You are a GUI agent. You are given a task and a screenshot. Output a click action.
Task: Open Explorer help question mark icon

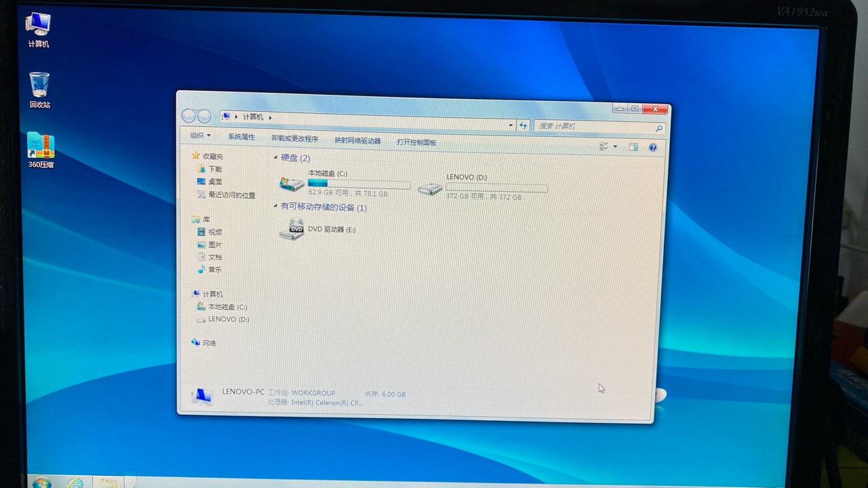[x=653, y=147]
